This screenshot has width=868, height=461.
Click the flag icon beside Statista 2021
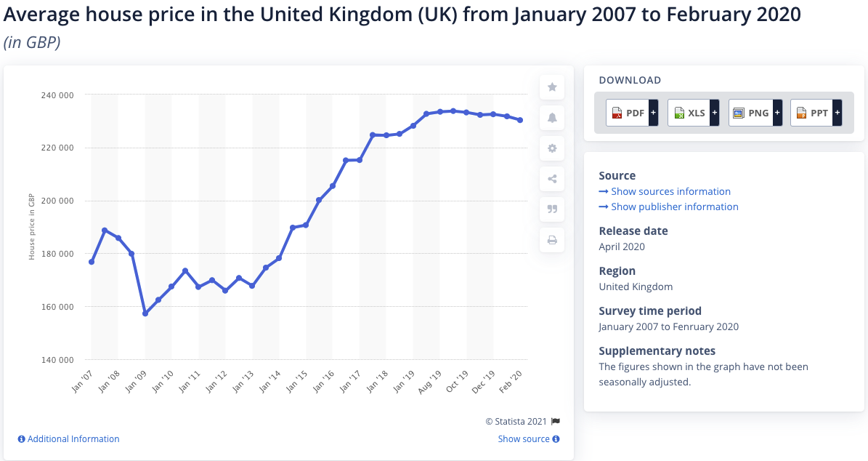(556, 421)
